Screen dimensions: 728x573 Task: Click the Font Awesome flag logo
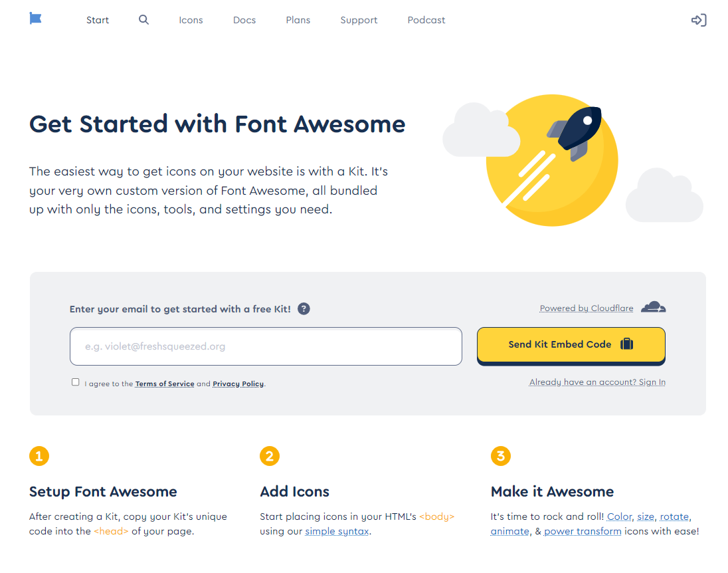[x=35, y=19]
